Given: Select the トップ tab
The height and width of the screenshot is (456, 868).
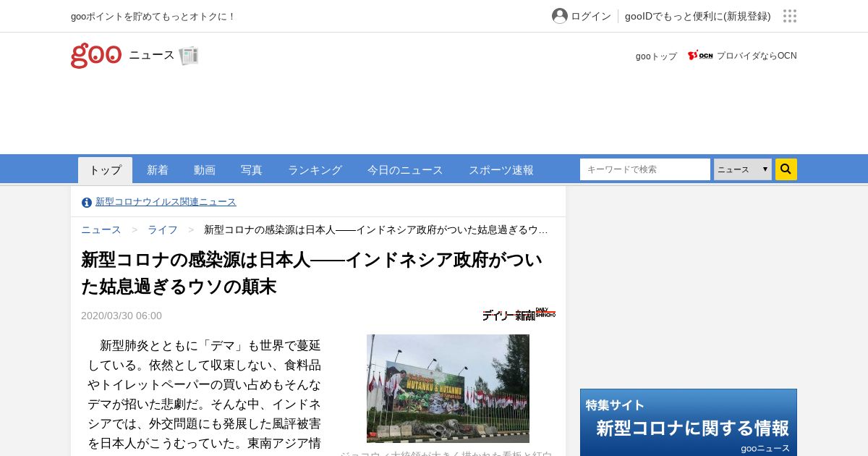Looking at the screenshot, I should click(106, 170).
